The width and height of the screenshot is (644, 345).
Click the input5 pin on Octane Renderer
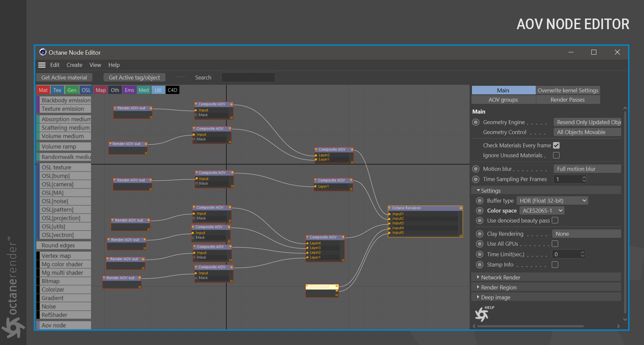point(390,233)
